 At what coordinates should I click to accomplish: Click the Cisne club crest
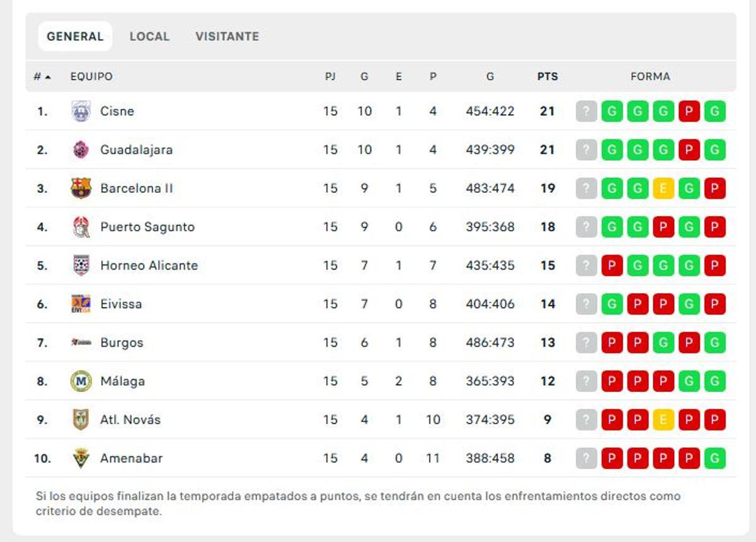point(81,111)
